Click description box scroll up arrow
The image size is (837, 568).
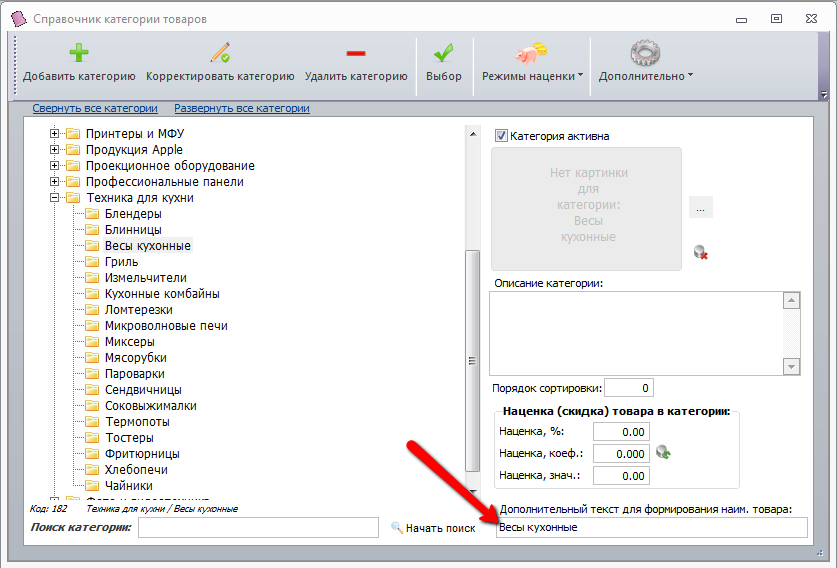pos(791,301)
